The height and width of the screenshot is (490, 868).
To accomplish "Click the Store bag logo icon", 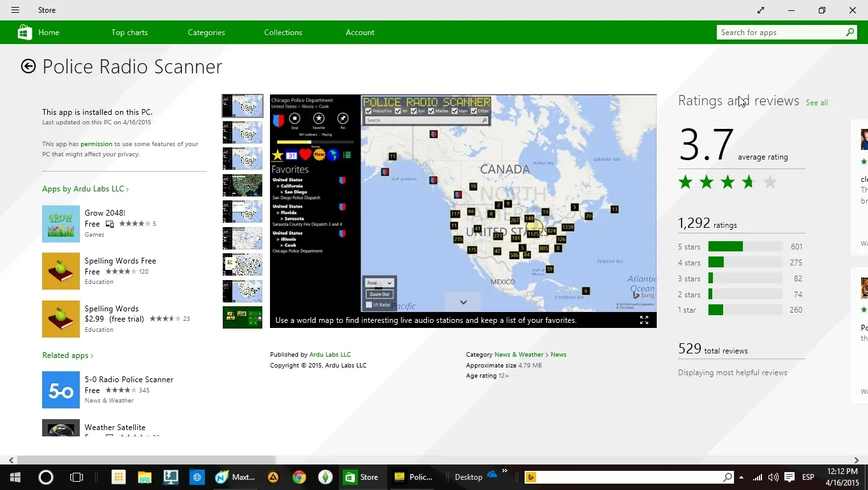I will [25, 33].
